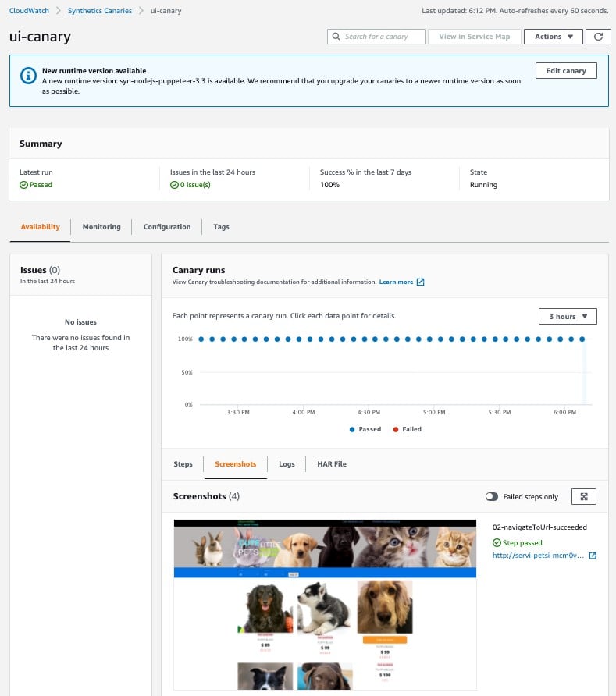This screenshot has height=696, width=616.
Task: Expand the 3 hours time range dropdown
Action: coord(568,316)
